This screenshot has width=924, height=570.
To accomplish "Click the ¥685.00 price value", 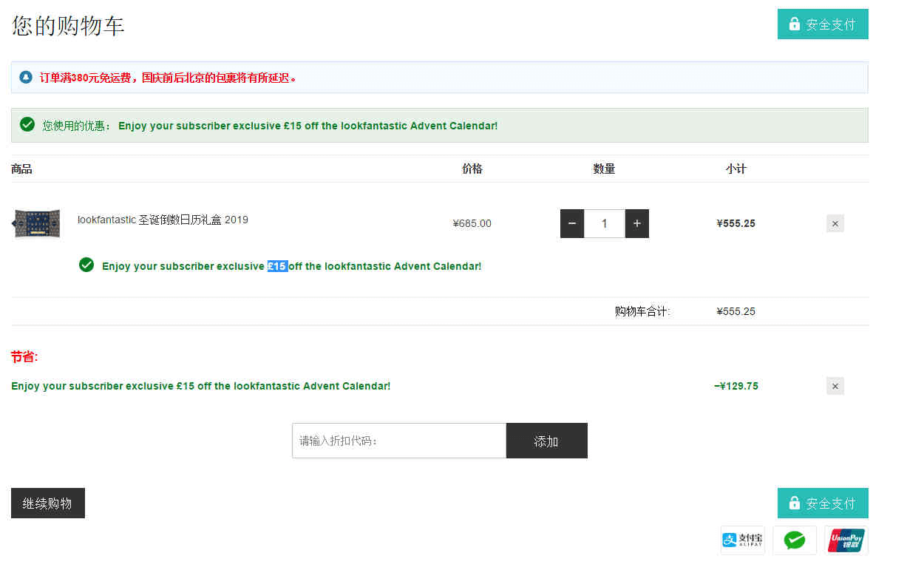I will 472,223.
